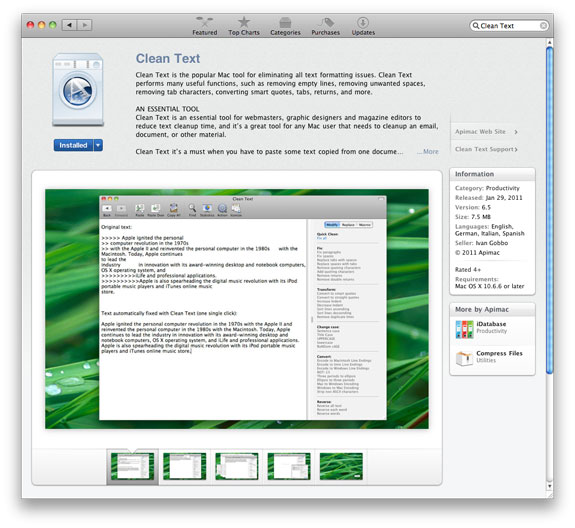Screen dimensions: 575x528
Task: Click the Size: 7.5 MB text
Action: point(473,217)
